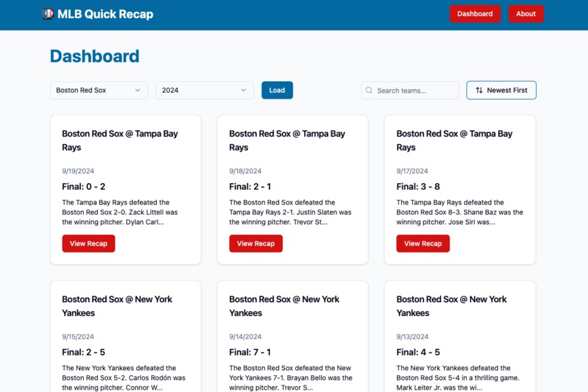View Recap for the 9/17/2024 game
The width and height of the screenshot is (588, 392).
(x=423, y=244)
